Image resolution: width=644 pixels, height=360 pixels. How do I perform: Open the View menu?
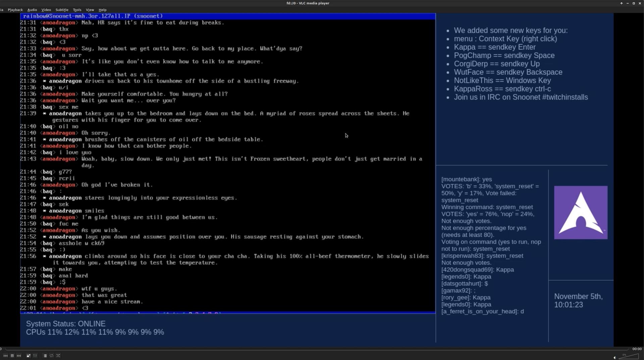90,10
